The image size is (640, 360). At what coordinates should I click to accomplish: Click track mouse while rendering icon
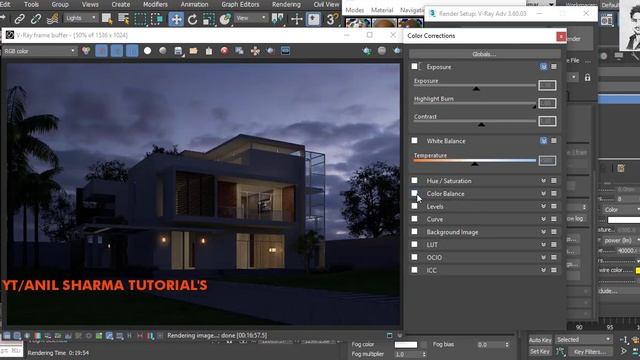pos(255,51)
